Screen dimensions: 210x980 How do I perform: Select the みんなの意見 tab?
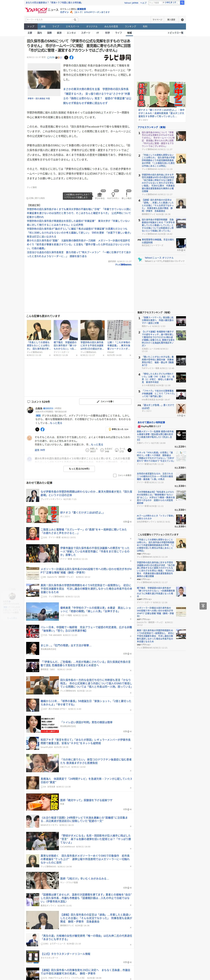tap(111, 27)
